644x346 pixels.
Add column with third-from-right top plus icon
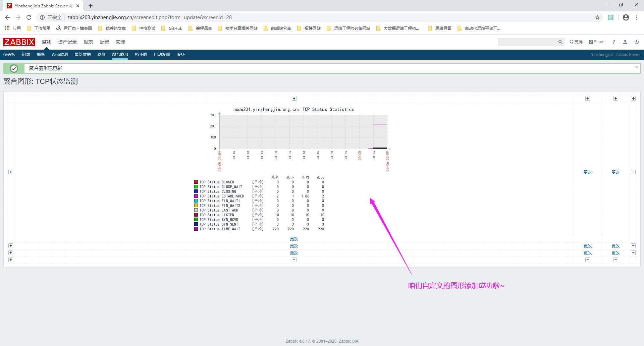(588, 98)
